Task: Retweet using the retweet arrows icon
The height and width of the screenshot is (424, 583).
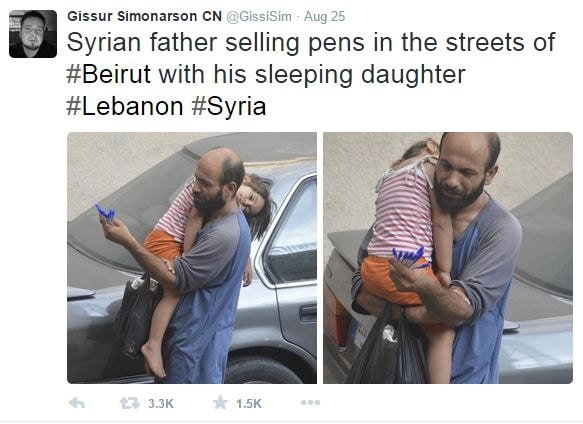Action: pos(129,403)
